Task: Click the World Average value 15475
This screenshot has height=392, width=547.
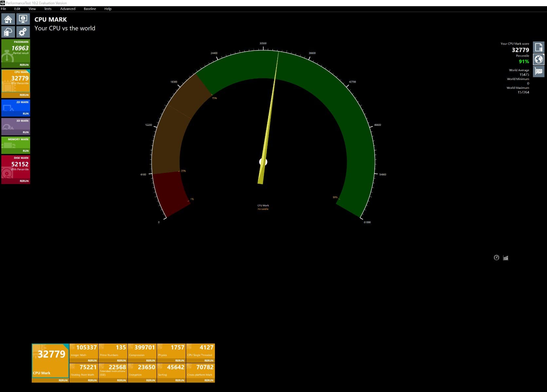Action: coord(524,75)
